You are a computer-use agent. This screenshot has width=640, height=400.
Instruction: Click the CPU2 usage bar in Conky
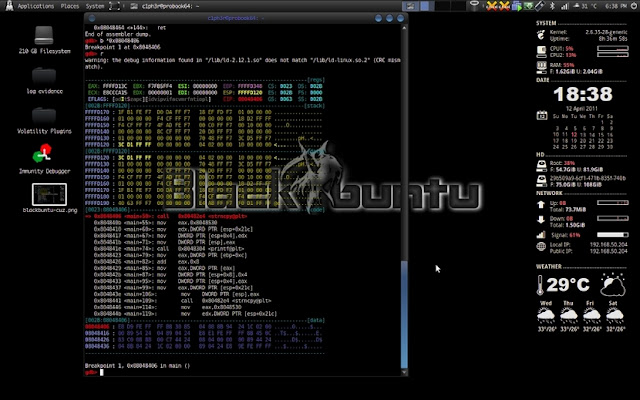click(612, 55)
